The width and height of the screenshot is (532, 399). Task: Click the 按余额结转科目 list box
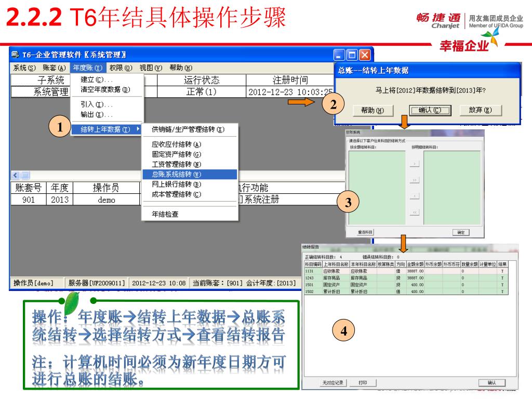click(x=377, y=188)
